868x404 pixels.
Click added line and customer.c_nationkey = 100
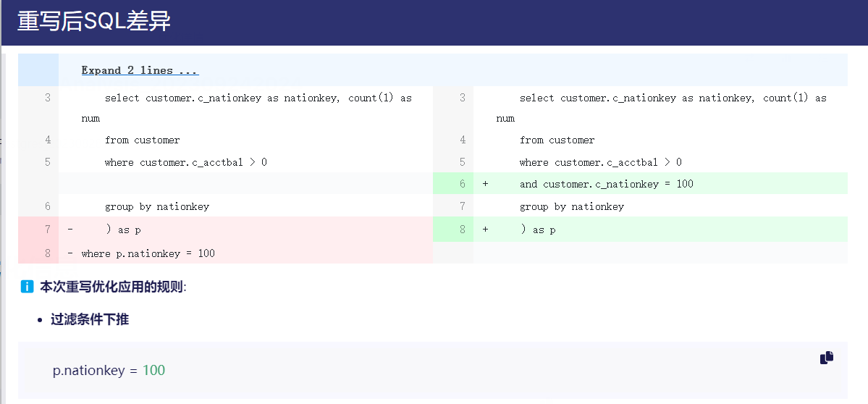tap(606, 184)
